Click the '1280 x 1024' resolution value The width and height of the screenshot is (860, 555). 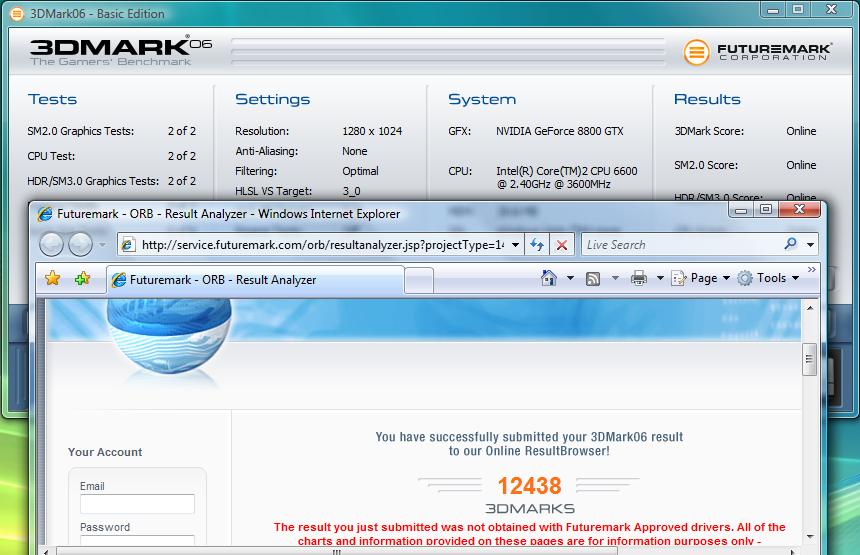(372, 131)
